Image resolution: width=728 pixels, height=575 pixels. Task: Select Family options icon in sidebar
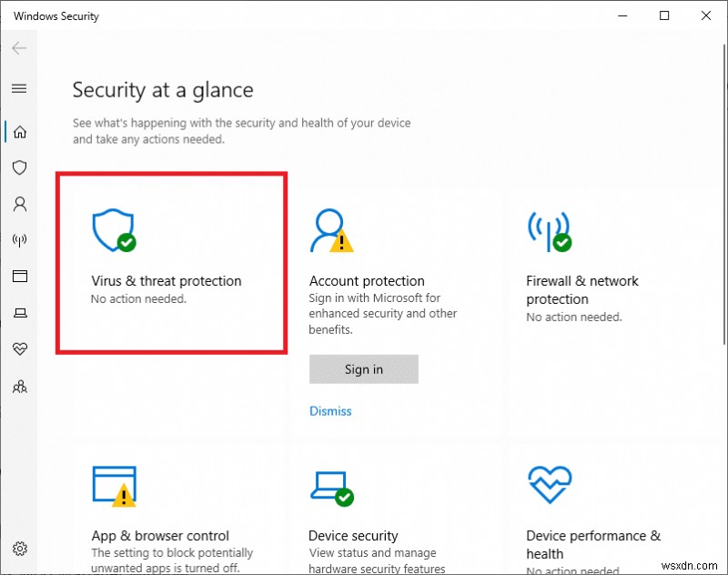coord(19,386)
